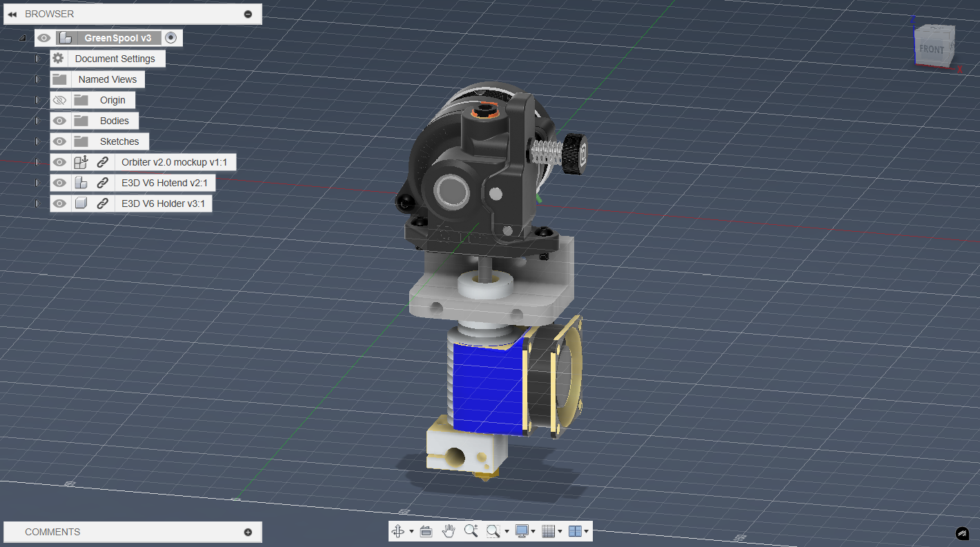Viewport: 980px width, 547px height.
Task: Click the E3D V6 Hotend component icon
Action: [81, 183]
